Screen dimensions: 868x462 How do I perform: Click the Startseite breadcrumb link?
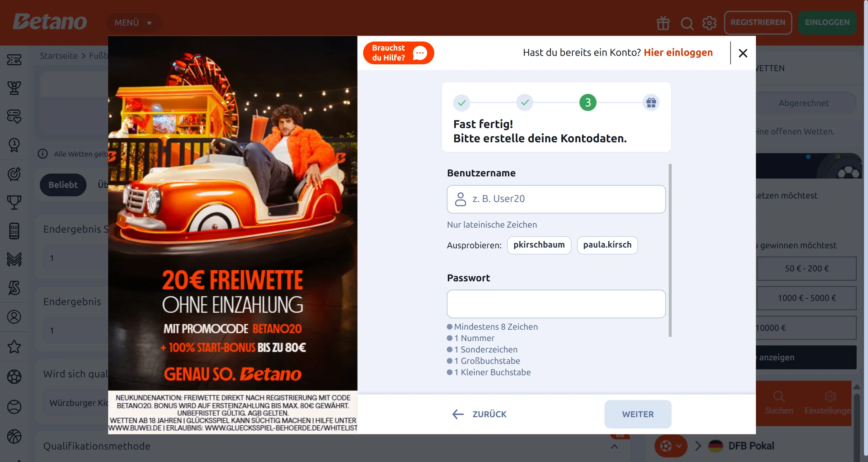click(59, 56)
